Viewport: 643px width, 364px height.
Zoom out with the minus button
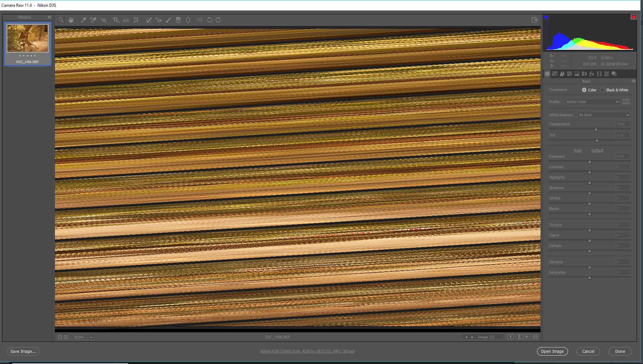tap(60, 337)
